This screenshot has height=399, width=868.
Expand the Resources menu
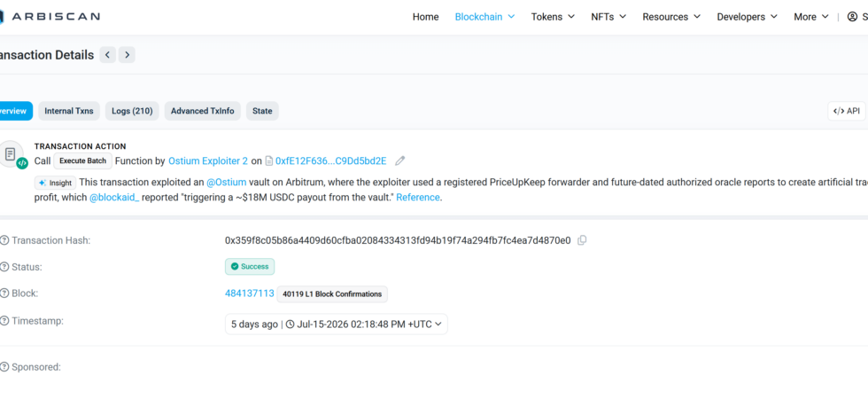point(671,17)
